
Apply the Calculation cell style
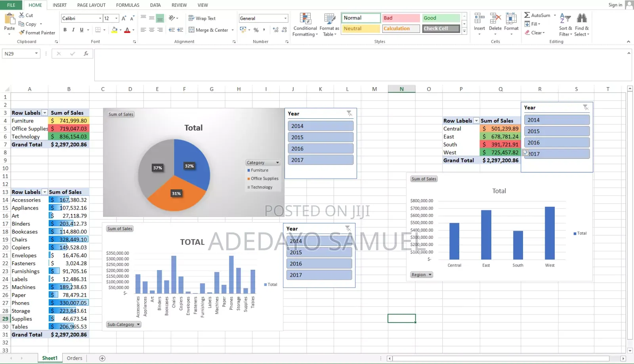(x=401, y=29)
